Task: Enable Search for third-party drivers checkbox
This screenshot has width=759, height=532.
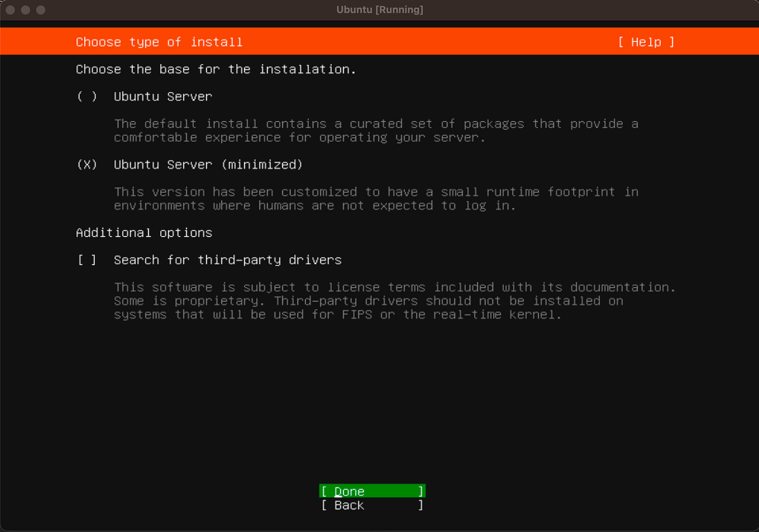Action: click(x=87, y=259)
